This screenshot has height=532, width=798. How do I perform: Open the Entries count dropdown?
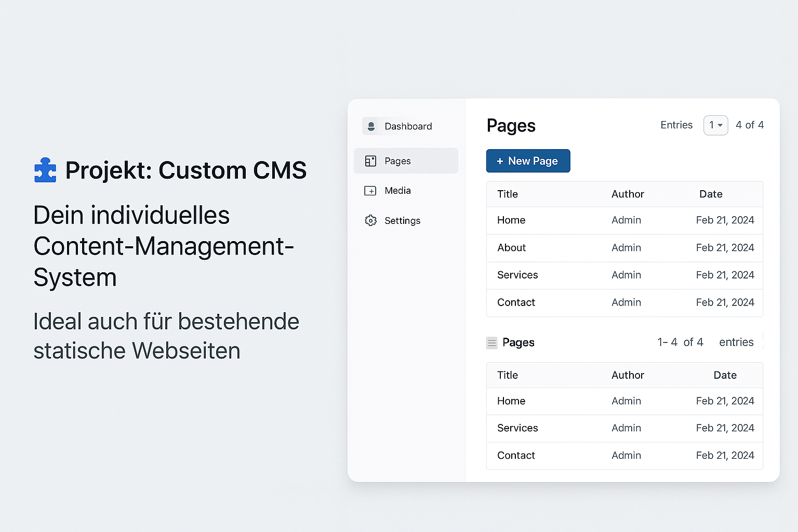click(x=715, y=126)
